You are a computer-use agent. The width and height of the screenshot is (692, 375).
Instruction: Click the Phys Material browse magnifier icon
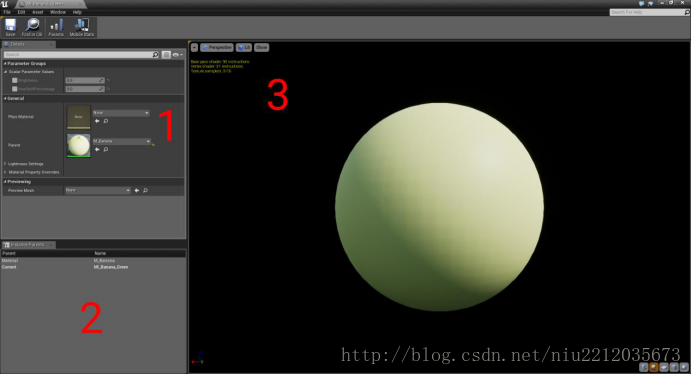tap(105, 121)
